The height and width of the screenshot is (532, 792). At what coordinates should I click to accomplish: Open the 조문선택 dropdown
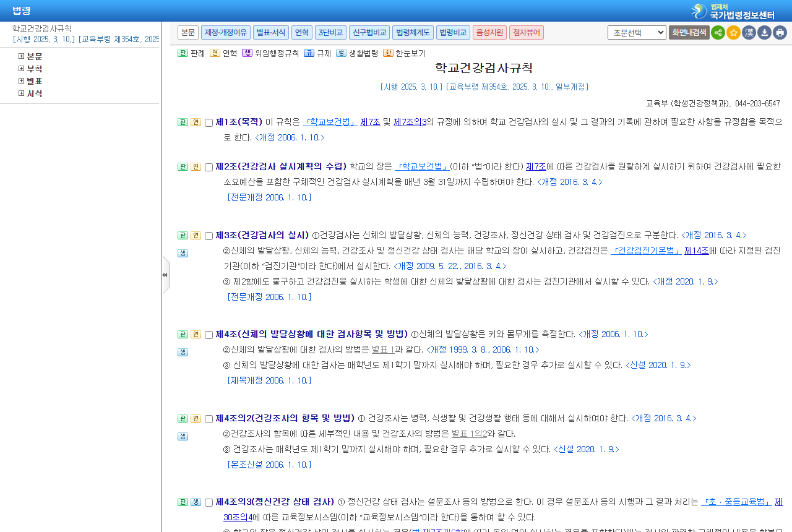pos(637,33)
